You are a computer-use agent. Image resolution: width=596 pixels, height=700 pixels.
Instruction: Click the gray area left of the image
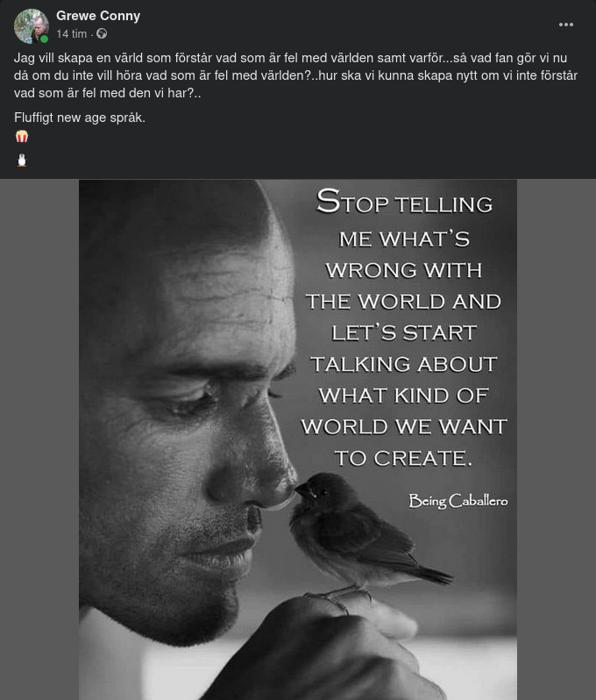click(39, 439)
